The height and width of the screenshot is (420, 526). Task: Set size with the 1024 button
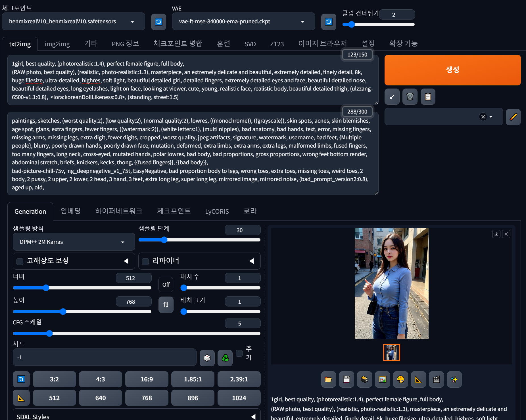239,398
